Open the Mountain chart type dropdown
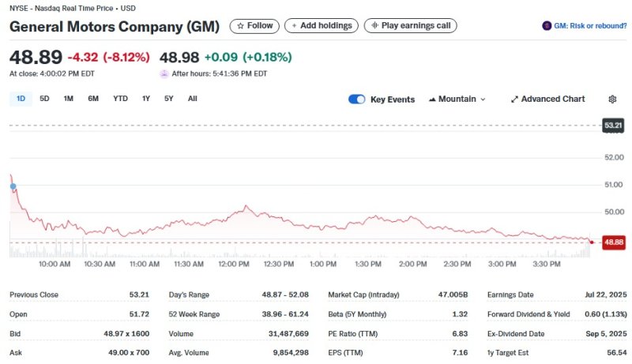 457,99
